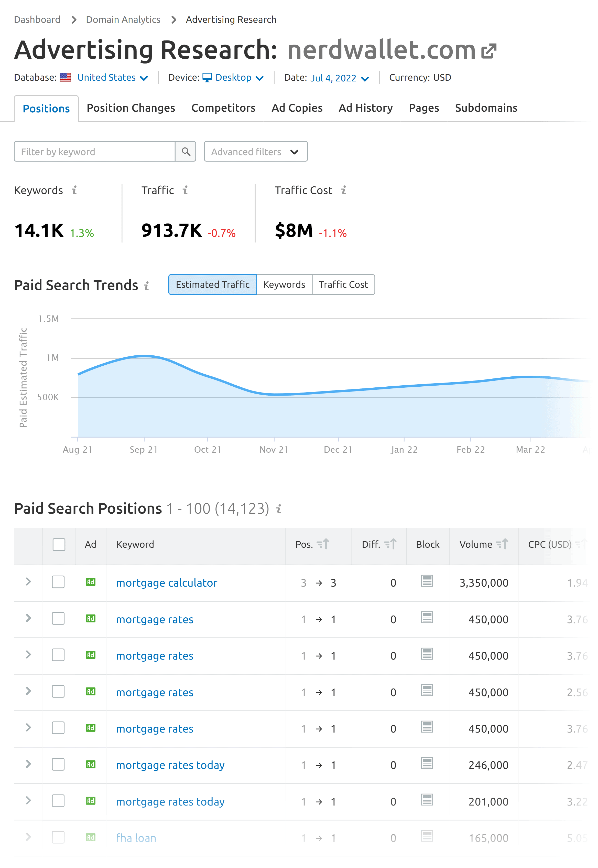This screenshot has width=598, height=868.
Task: Open the Subdomains tab
Action: click(x=486, y=108)
